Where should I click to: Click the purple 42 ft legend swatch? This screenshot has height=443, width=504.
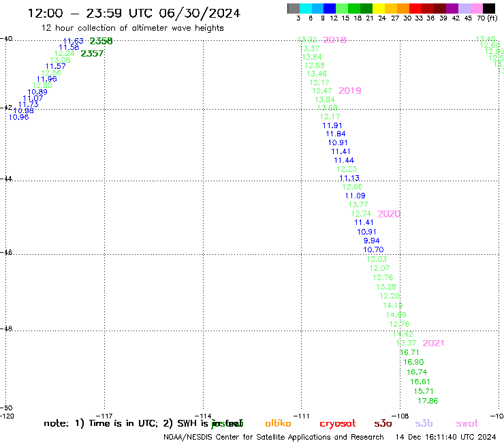452,8
